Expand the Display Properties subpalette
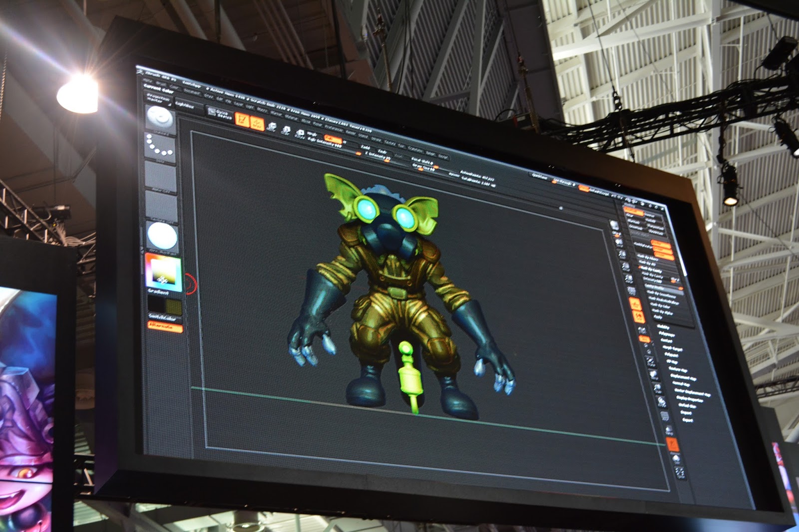Screen dimensions: 799x532 click(x=690, y=399)
